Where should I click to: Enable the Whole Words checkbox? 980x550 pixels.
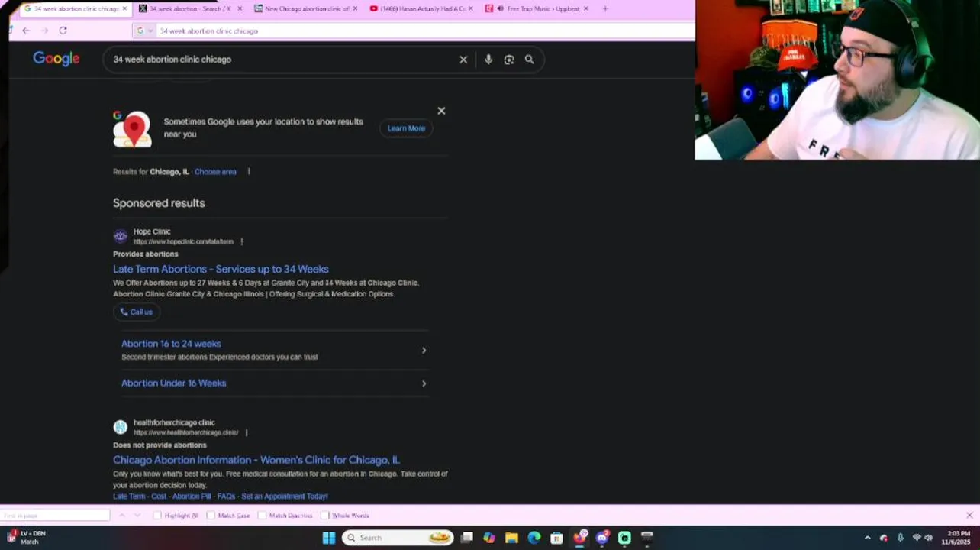click(324, 516)
